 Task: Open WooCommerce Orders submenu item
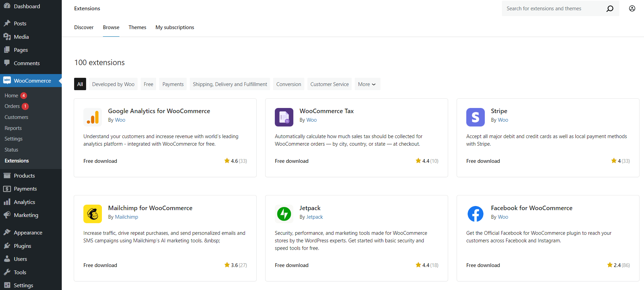12,106
